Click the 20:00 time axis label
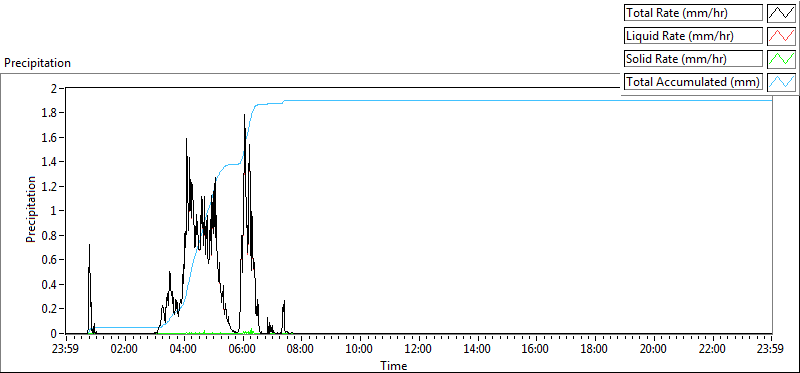 pyautogui.click(x=654, y=349)
